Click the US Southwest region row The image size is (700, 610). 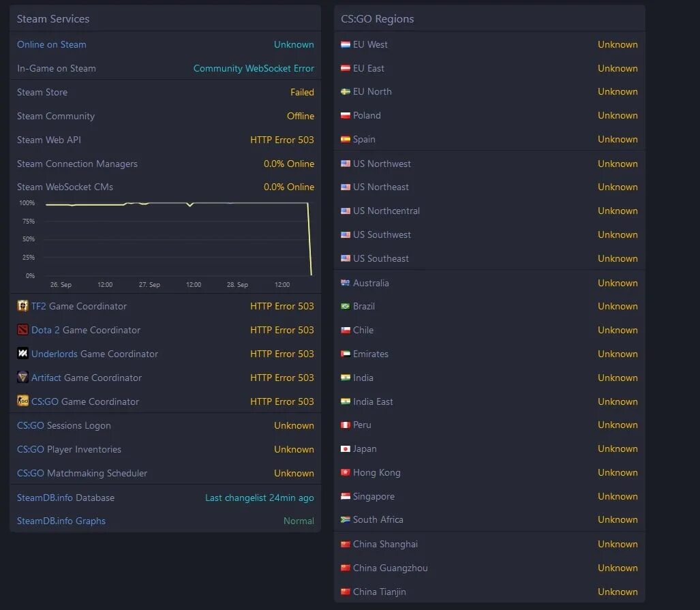pos(489,234)
